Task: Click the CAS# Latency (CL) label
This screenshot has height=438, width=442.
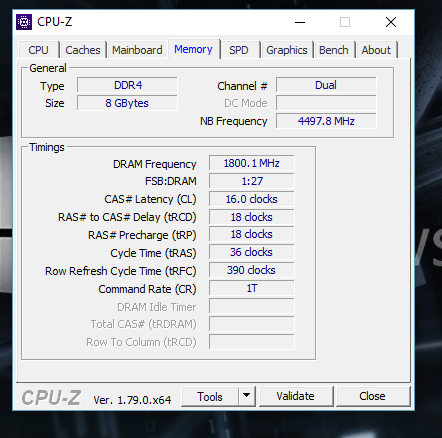Action: (x=150, y=199)
